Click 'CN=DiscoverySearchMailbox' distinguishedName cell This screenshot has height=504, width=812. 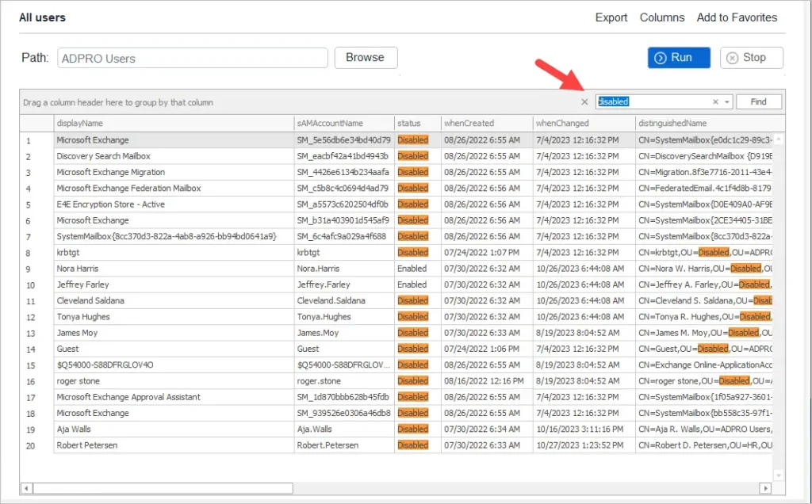pos(704,156)
